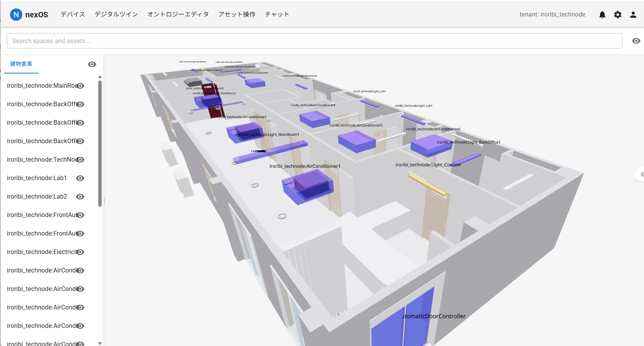Open the チャット page
The height and width of the screenshot is (346, 644).
[277, 14]
